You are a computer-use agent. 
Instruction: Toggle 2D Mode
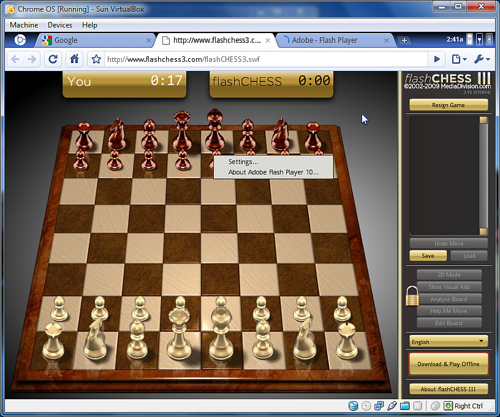tap(449, 275)
